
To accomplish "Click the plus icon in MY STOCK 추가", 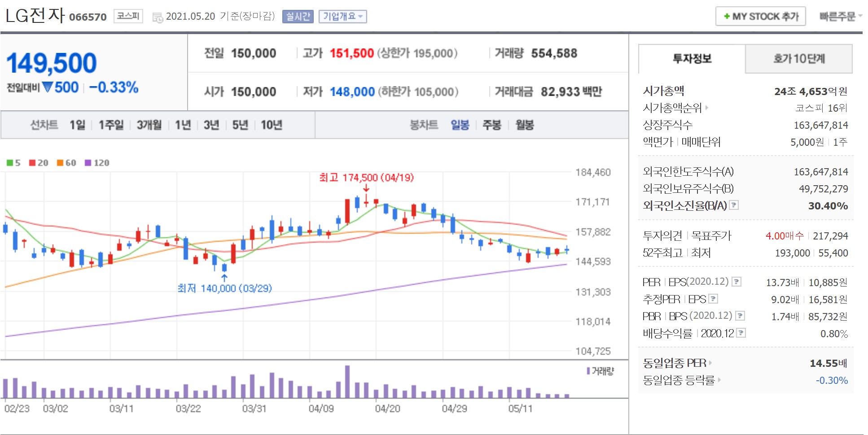I will point(727,17).
